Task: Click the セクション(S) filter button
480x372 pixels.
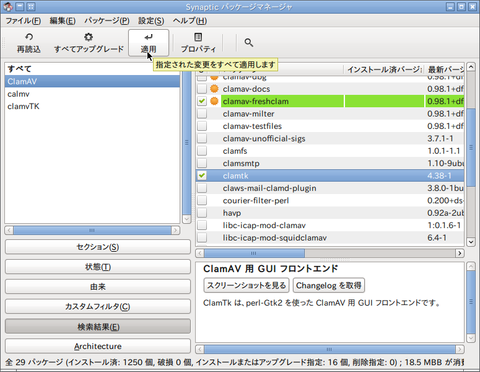Action: 98,247
